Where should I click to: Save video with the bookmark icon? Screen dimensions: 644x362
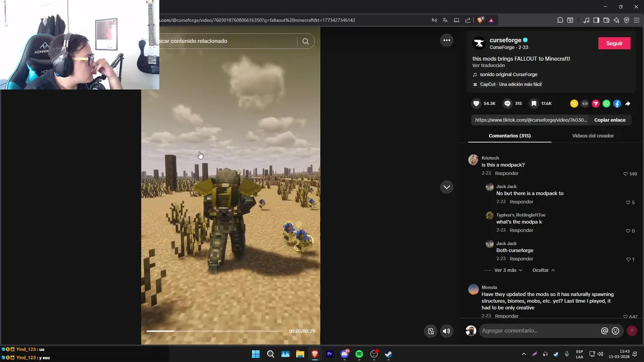(534, 104)
